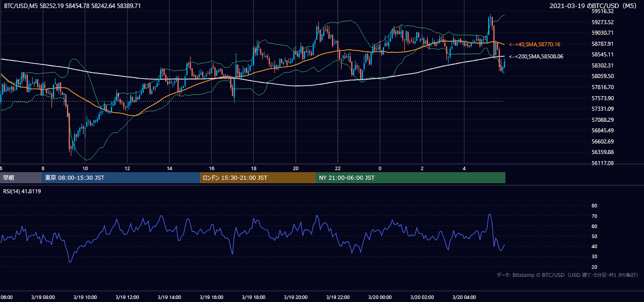This screenshot has width=644, height=302.
Task: Click hour tick 12 under price chart
Action: (x=127, y=168)
